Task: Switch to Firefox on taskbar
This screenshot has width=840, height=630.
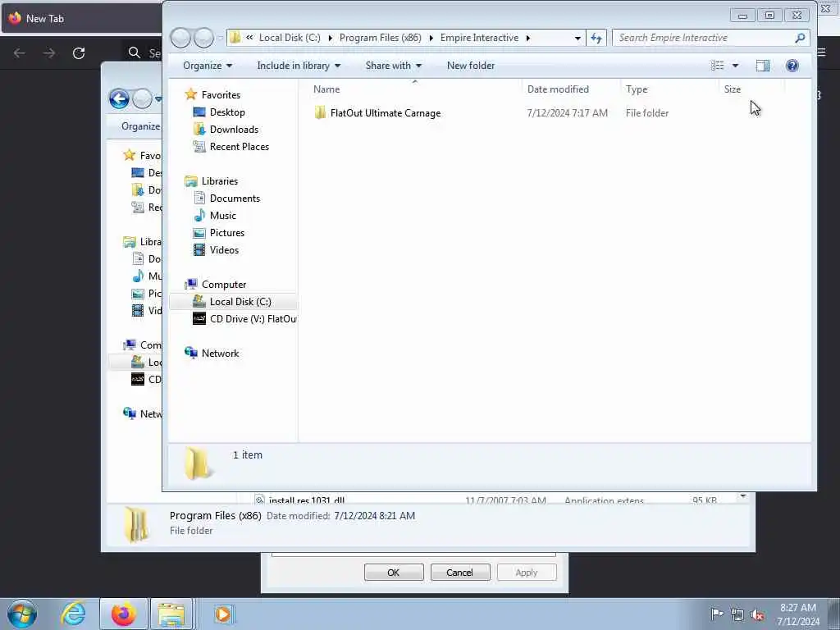Action: point(123,614)
